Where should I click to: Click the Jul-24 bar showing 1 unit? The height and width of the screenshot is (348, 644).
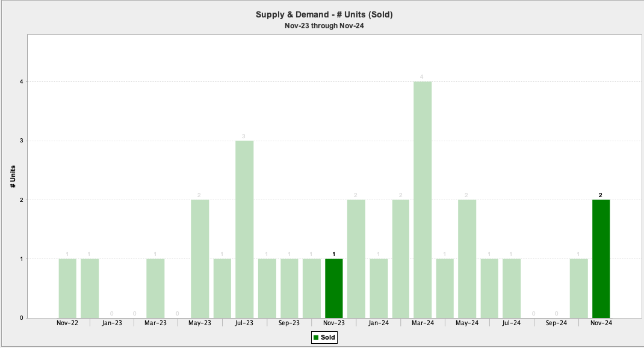(x=512, y=288)
